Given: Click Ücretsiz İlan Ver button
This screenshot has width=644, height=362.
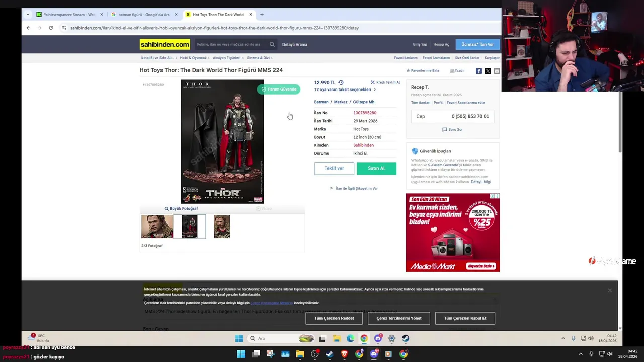Looking at the screenshot, I should 477,44.
